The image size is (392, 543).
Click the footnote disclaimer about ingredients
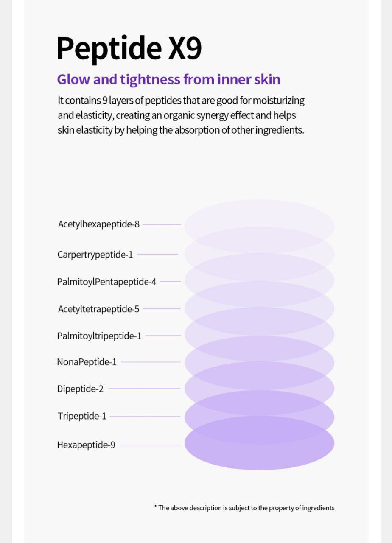(x=244, y=508)
